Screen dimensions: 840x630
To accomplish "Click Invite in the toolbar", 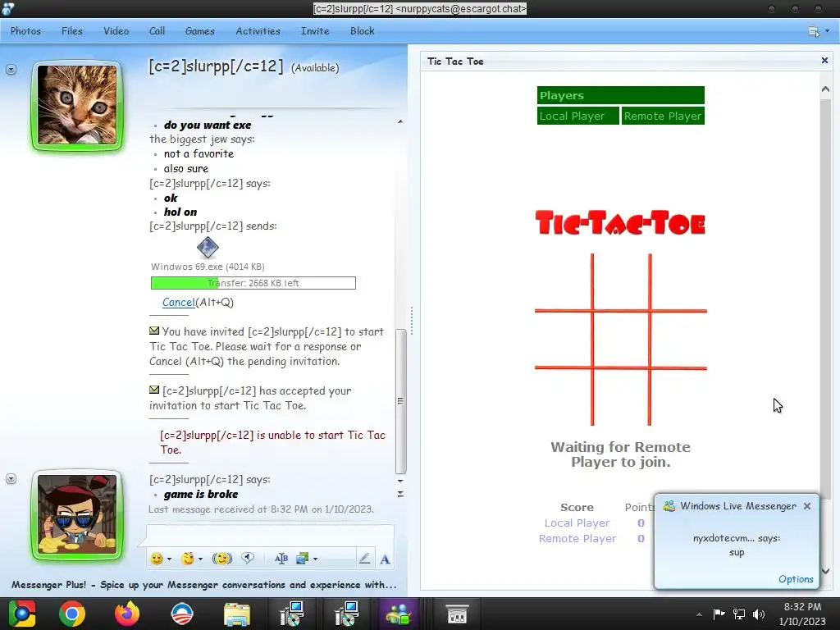I will click(315, 31).
